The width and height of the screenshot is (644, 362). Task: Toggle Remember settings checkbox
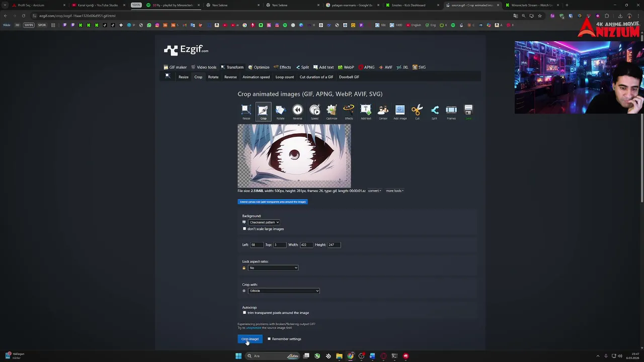[x=269, y=339]
